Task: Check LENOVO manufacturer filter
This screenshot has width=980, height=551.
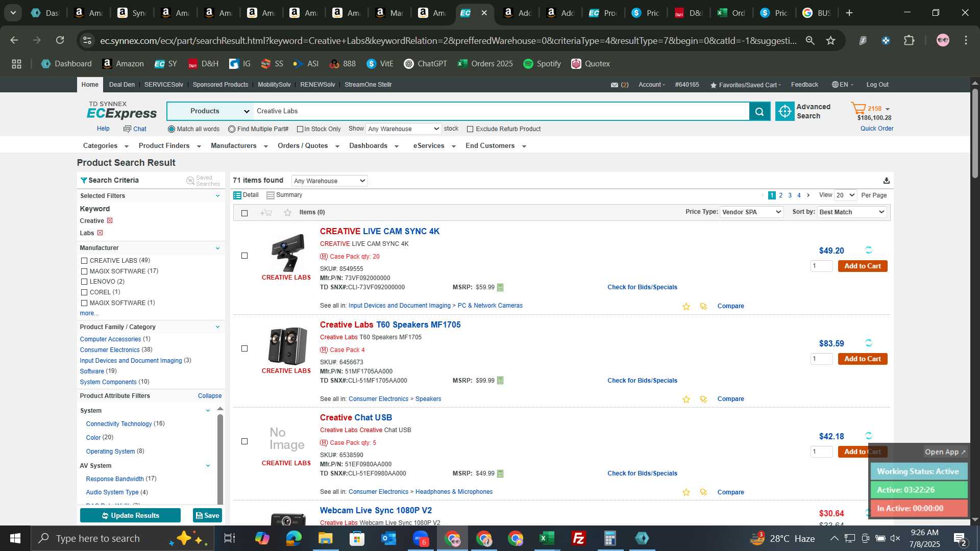Action: (x=84, y=282)
